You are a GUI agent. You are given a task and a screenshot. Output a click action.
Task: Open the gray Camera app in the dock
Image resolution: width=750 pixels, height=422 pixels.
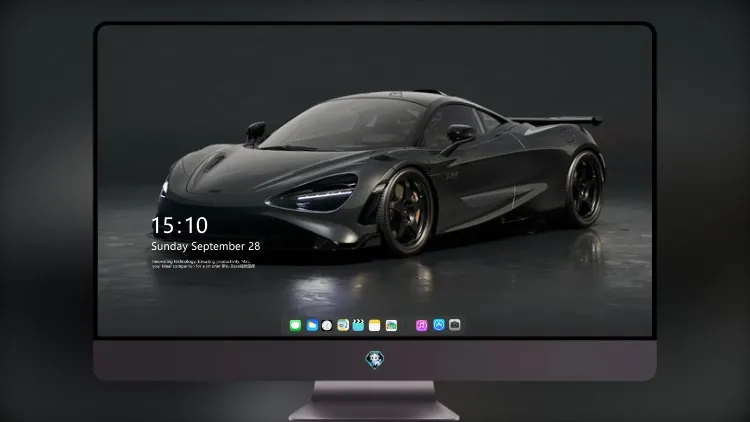(455, 325)
